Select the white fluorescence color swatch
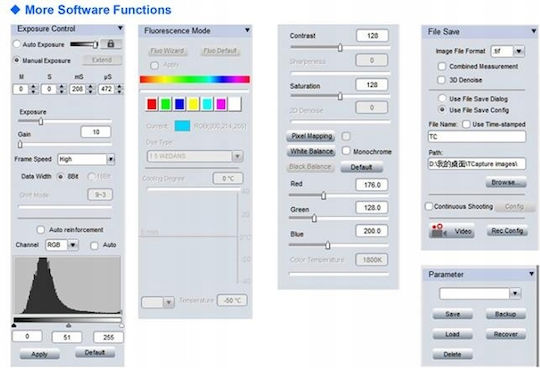This screenshot has width=540, height=368. tap(235, 104)
